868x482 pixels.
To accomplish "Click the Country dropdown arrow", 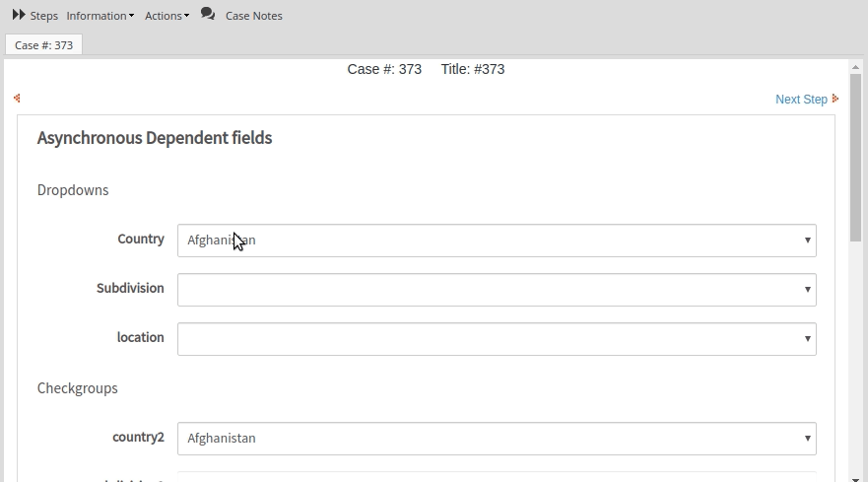I will tap(807, 241).
